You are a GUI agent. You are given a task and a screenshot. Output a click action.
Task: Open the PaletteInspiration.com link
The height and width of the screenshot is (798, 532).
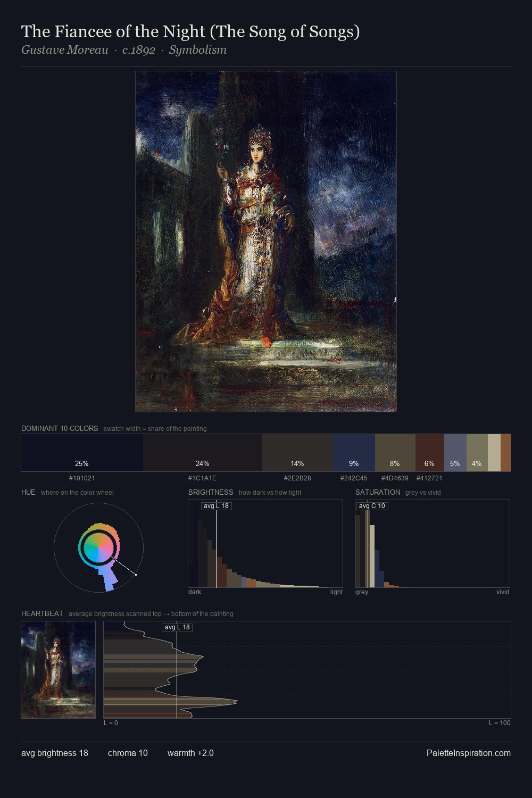[469, 753]
